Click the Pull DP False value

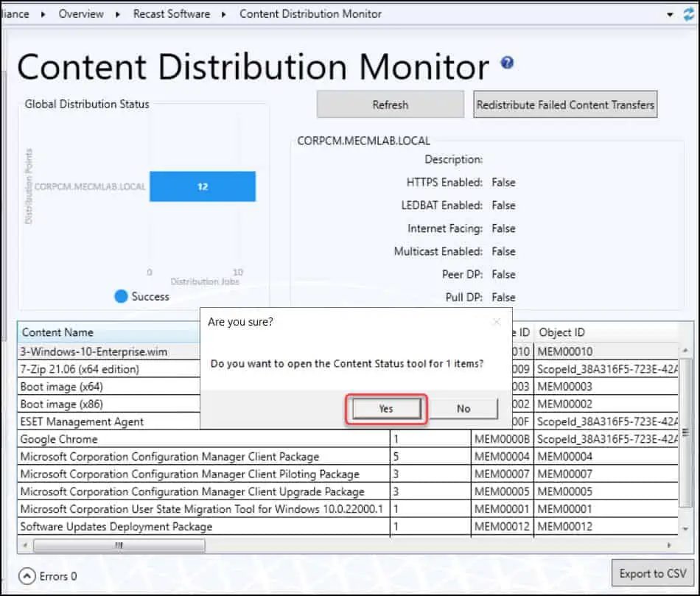tap(503, 298)
